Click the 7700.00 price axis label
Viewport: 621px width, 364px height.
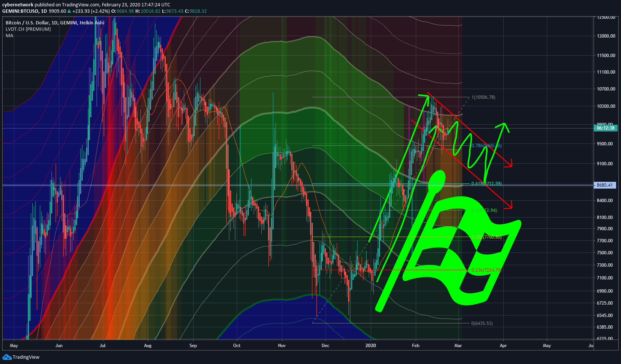click(x=605, y=240)
